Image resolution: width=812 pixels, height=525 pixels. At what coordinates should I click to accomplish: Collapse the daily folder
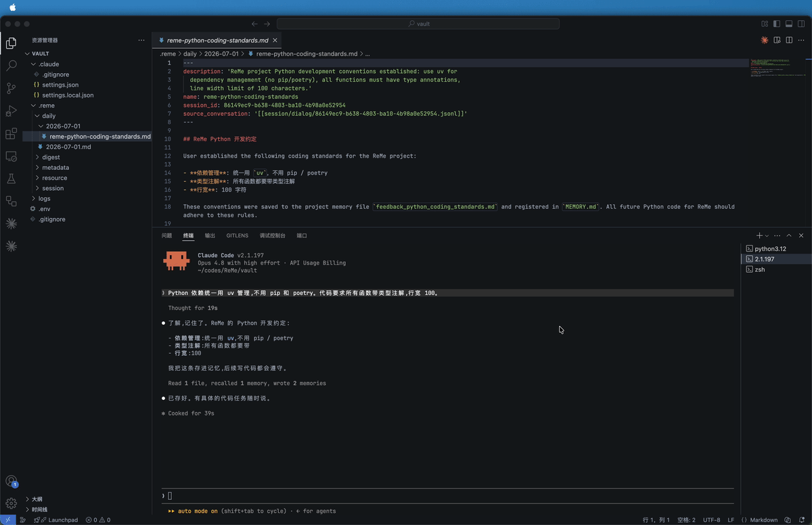click(49, 116)
